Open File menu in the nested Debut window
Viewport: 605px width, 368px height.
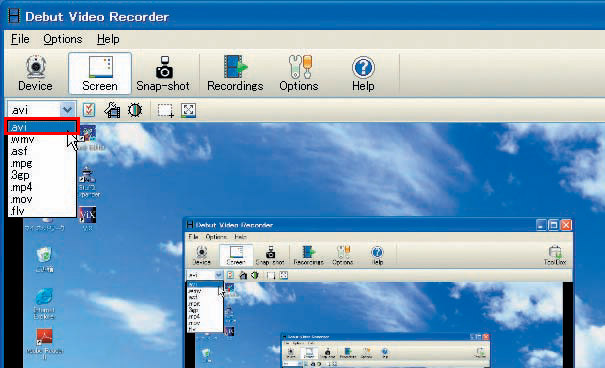193,236
